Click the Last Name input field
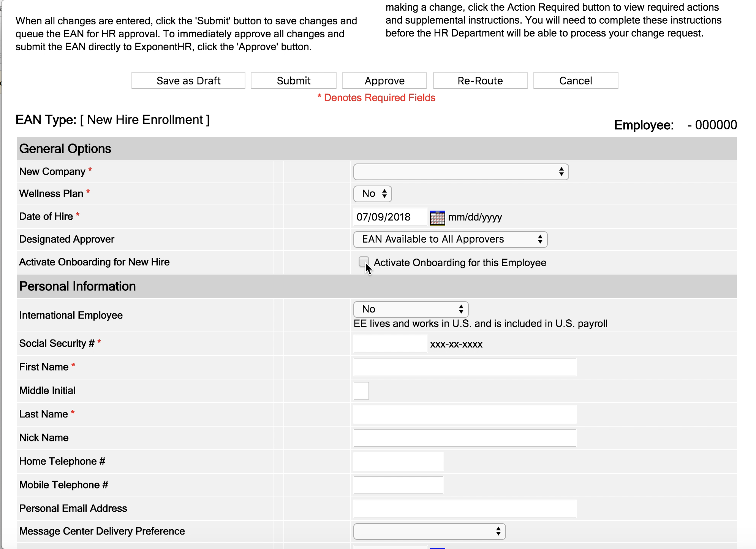 [464, 414]
